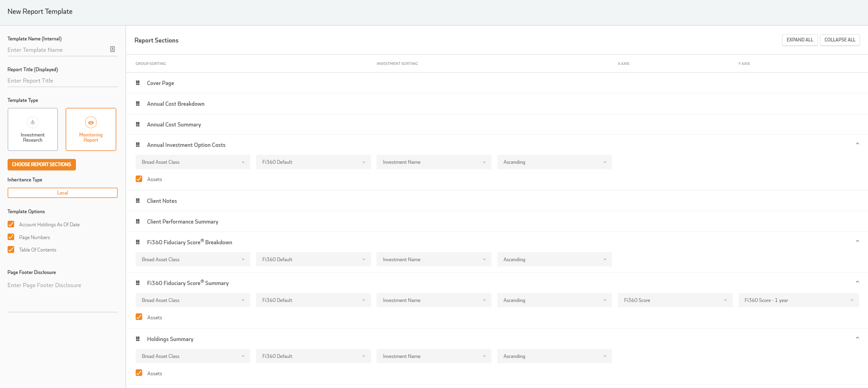
Task: Open Investment Name dropdown in Holdings Summary
Action: (434, 356)
